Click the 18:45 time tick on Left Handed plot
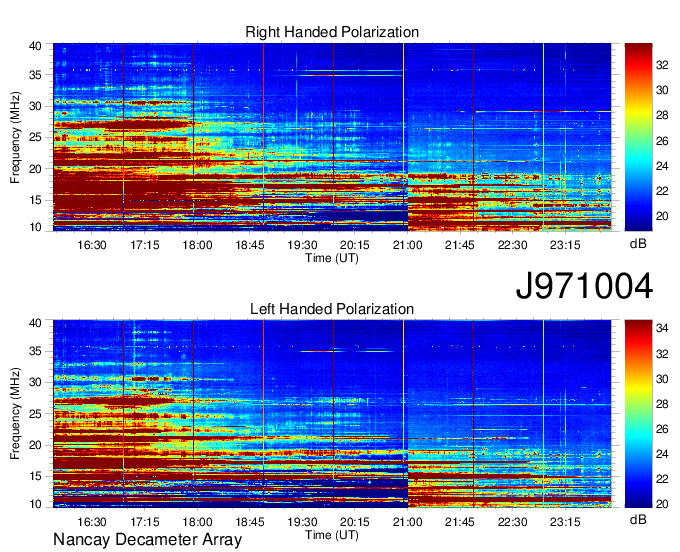680x552 pixels. [250, 522]
